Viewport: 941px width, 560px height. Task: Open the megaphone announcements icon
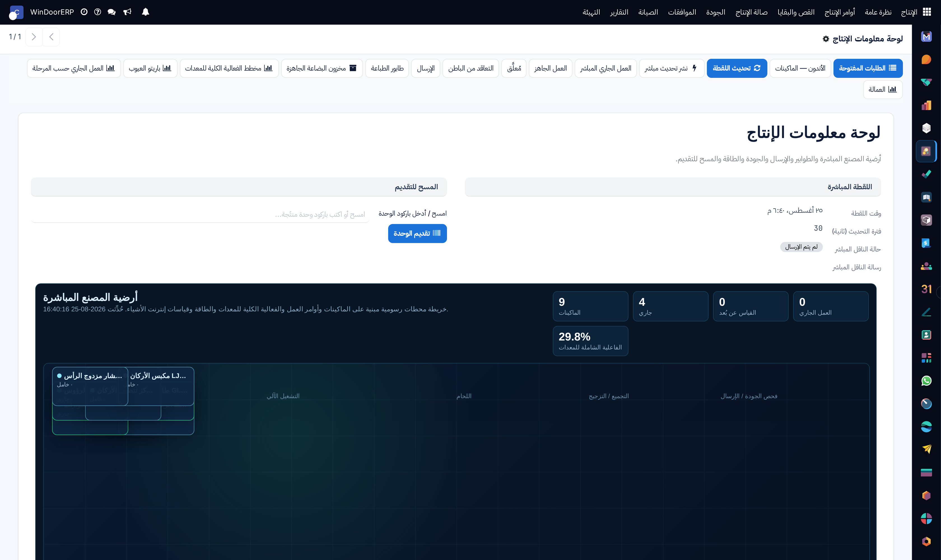128,12
